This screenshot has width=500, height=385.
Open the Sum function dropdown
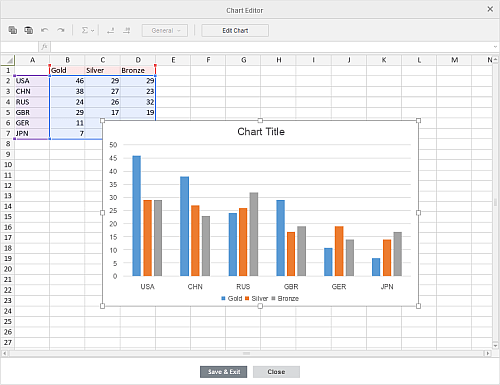[x=88, y=30]
